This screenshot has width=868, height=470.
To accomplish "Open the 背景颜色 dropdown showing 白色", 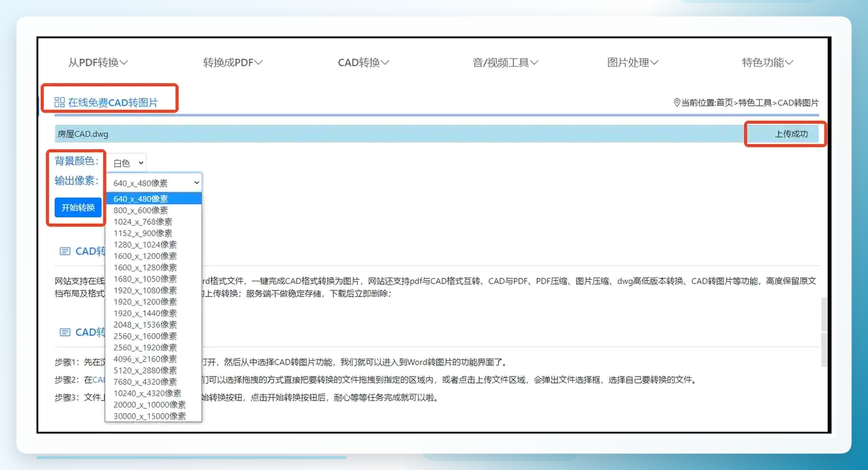I will pyautogui.click(x=126, y=163).
